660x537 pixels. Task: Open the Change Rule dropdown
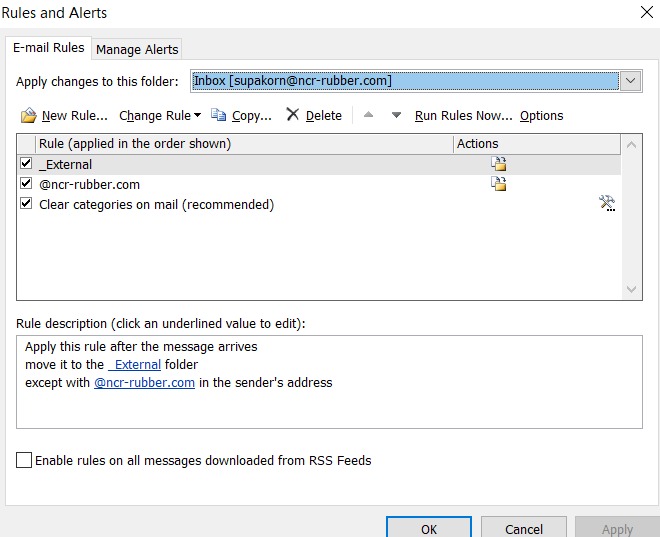[159, 116]
